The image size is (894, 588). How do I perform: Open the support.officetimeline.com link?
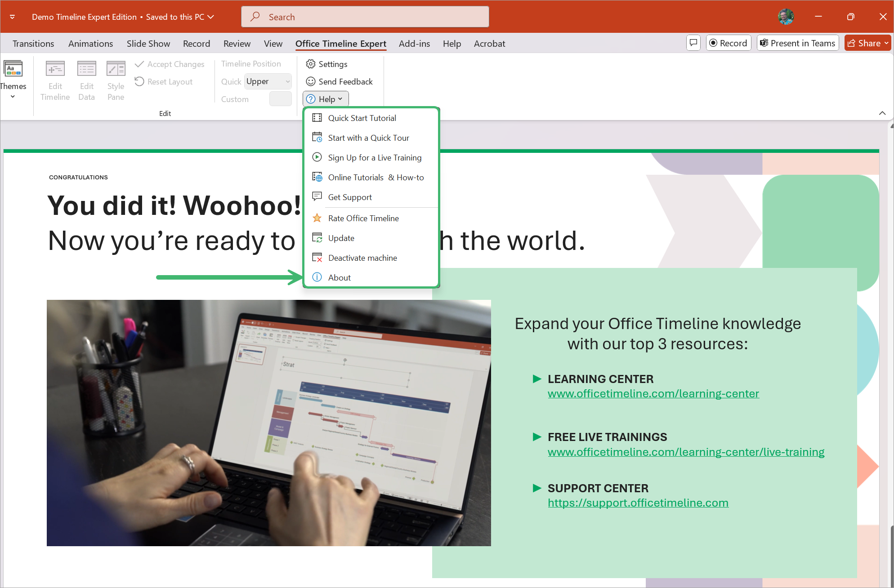pos(638,503)
